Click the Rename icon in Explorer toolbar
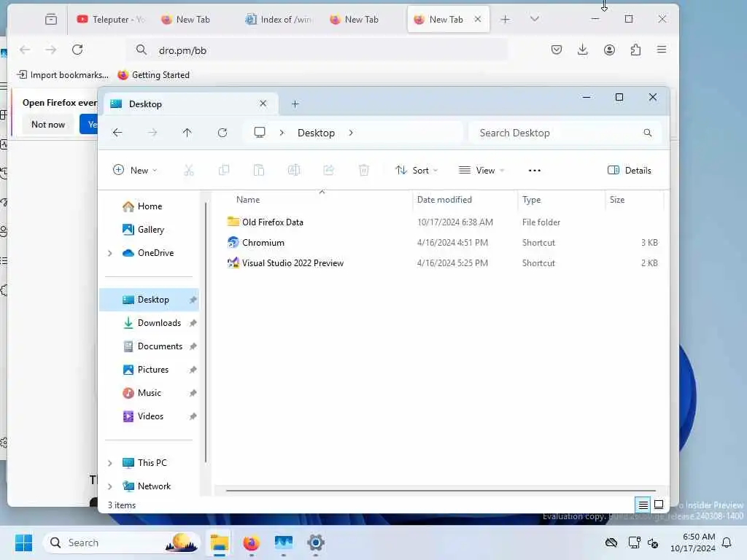Viewport: 747px width, 560px height. [294, 170]
